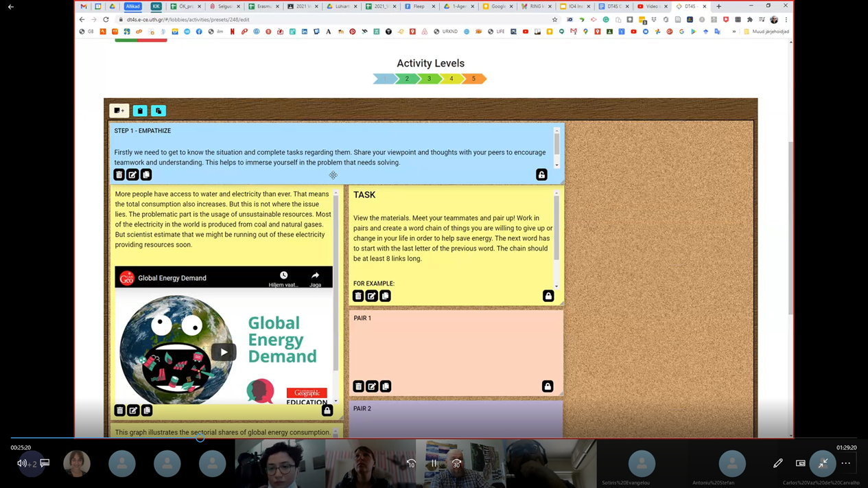Click the cyan paste clipboard button
The image size is (868, 488).
(140, 111)
